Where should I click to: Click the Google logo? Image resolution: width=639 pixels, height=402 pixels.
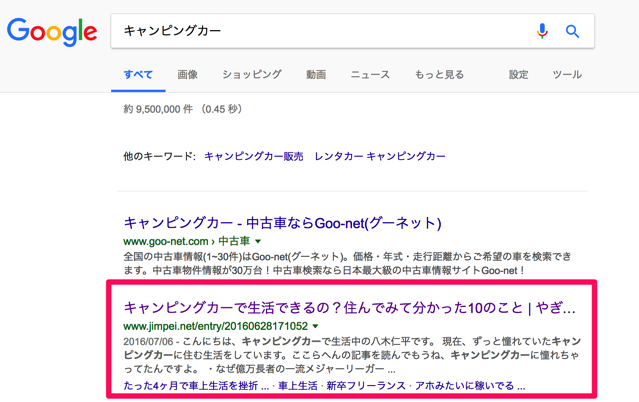(x=52, y=31)
